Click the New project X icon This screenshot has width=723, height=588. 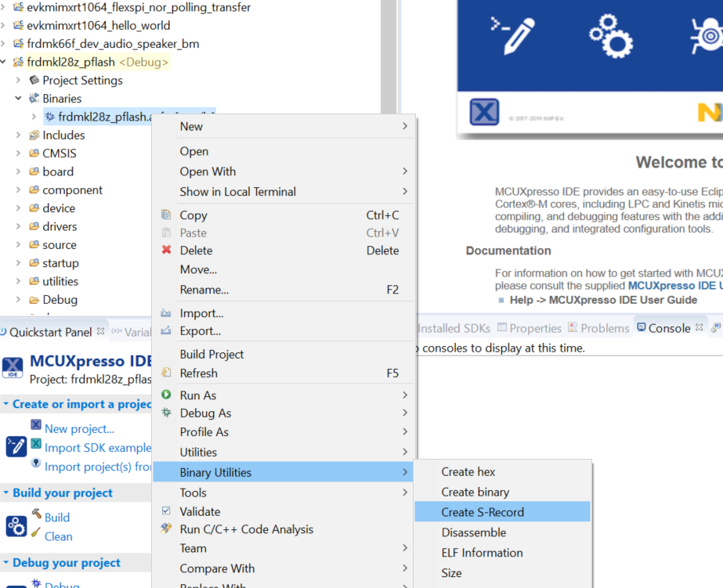click(x=36, y=424)
